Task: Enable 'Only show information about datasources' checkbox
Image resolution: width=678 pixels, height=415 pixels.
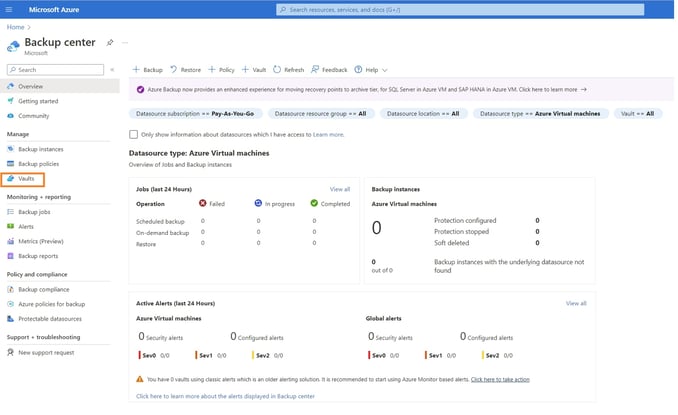Action: pos(134,134)
